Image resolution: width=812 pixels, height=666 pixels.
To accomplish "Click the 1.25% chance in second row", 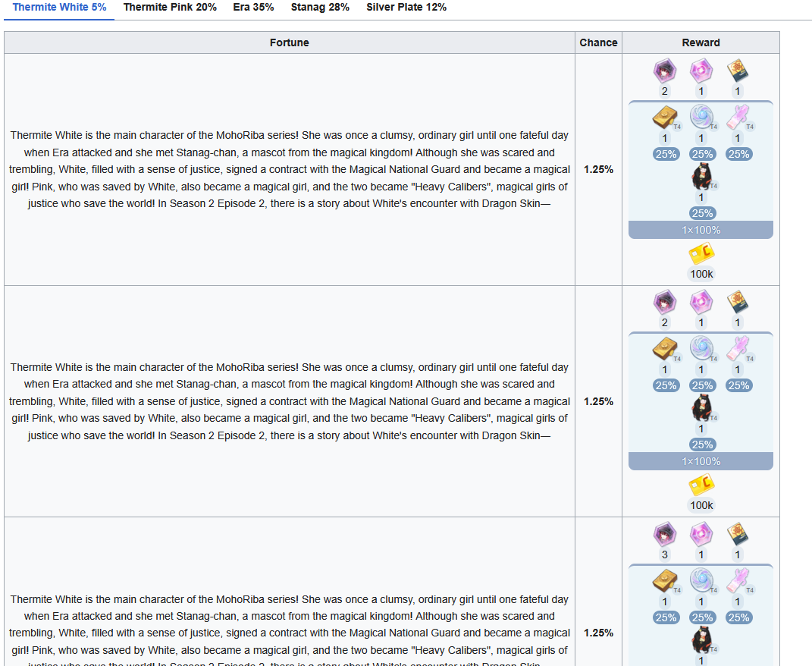I will (x=598, y=401).
